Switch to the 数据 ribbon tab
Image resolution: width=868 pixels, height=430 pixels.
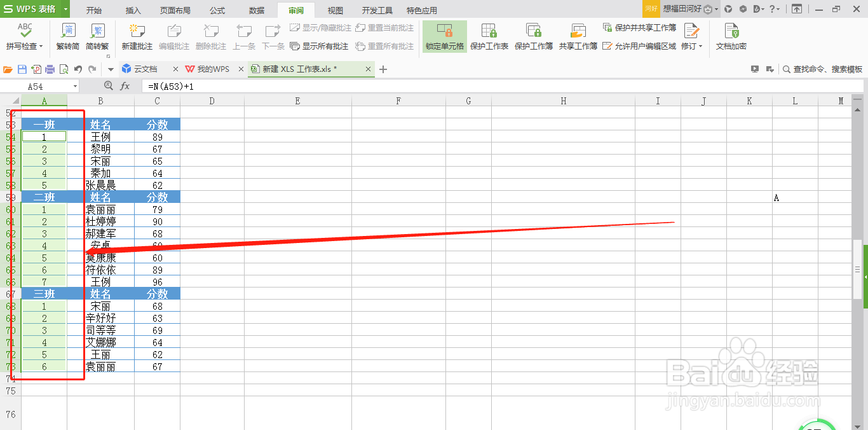[256, 10]
